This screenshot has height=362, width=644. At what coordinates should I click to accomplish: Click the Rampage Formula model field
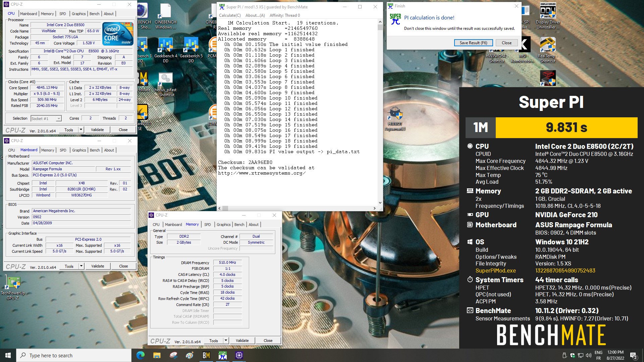tap(64, 169)
